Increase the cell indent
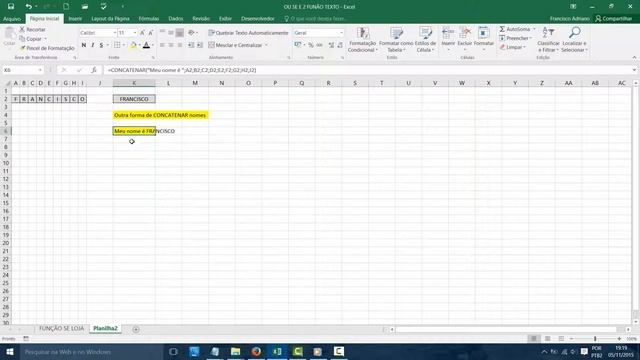Viewport: 640px width, 360px height. pyautogui.click(x=200, y=45)
